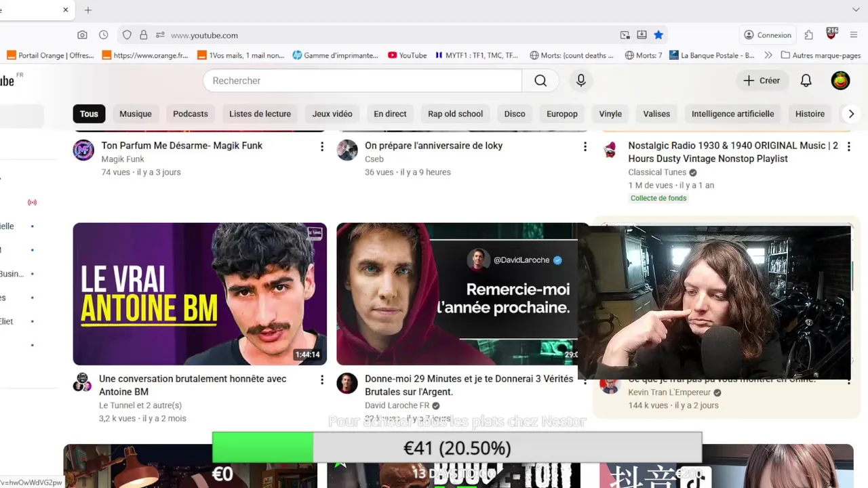Screen dimensions: 868x488
Task: Open Magik Funk channel avatar
Action: [x=83, y=150]
